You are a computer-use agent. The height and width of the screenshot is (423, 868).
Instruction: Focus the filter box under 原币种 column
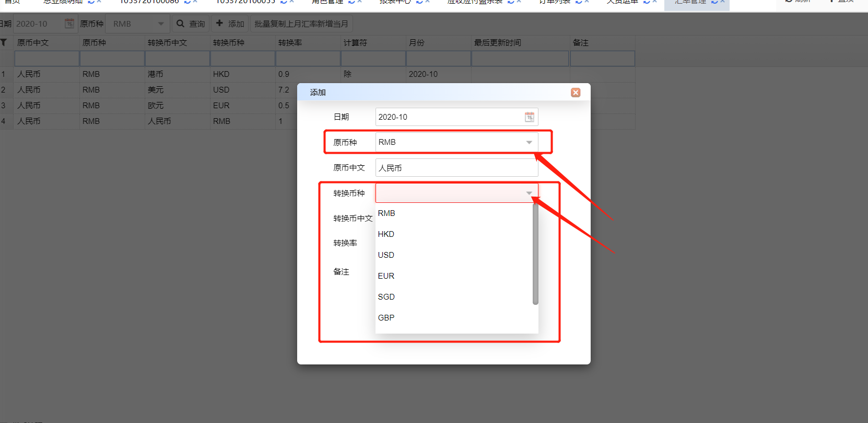(x=112, y=59)
